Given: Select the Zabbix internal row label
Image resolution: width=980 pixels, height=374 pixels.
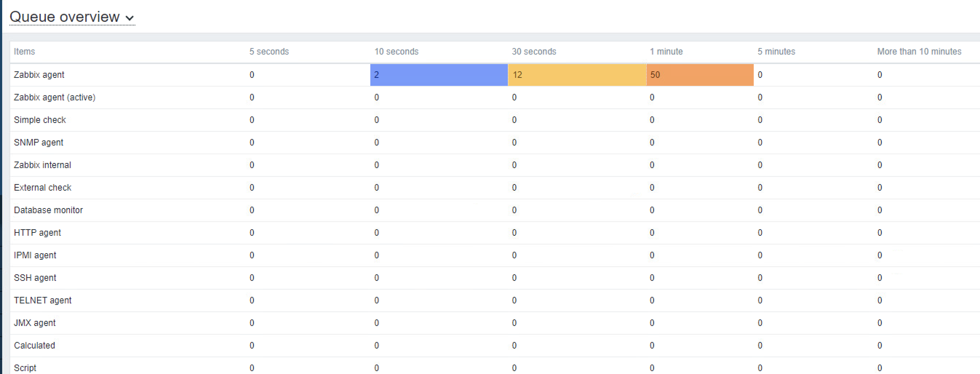Looking at the screenshot, I should (42, 165).
